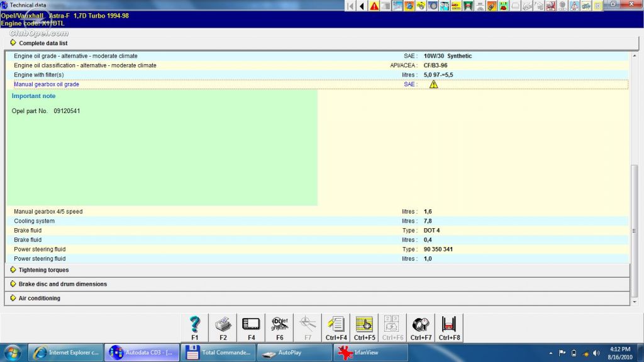Show hidden system tray icons
The width and height of the screenshot is (644, 362).
(x=551, y=353)
